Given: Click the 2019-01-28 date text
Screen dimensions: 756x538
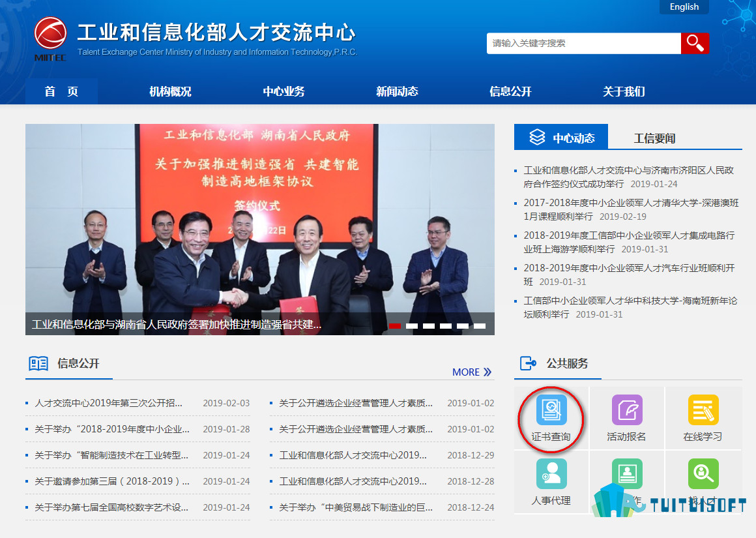Looking at the screenshot, I should pyautogui.click(x=226, y=429).
